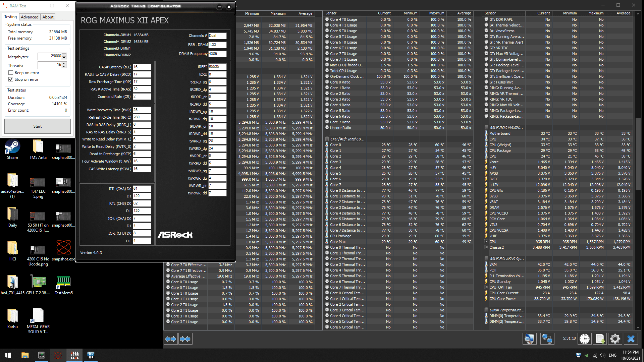The width and height of the screenshot is (644, 362).
Task: Click the tREFI value field 65535
Action: click(217, 67)
